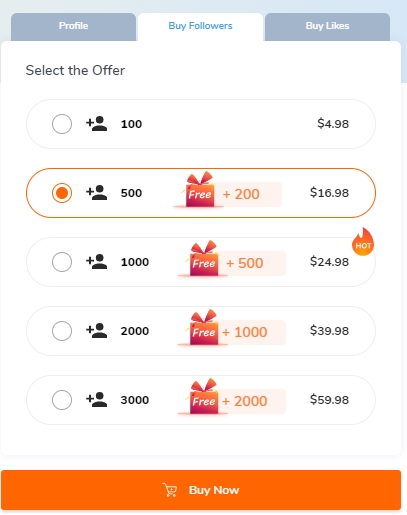Click the Buy Followers tab
The width and height of the screenshot is (407, 515).
[x=200, y=27]
